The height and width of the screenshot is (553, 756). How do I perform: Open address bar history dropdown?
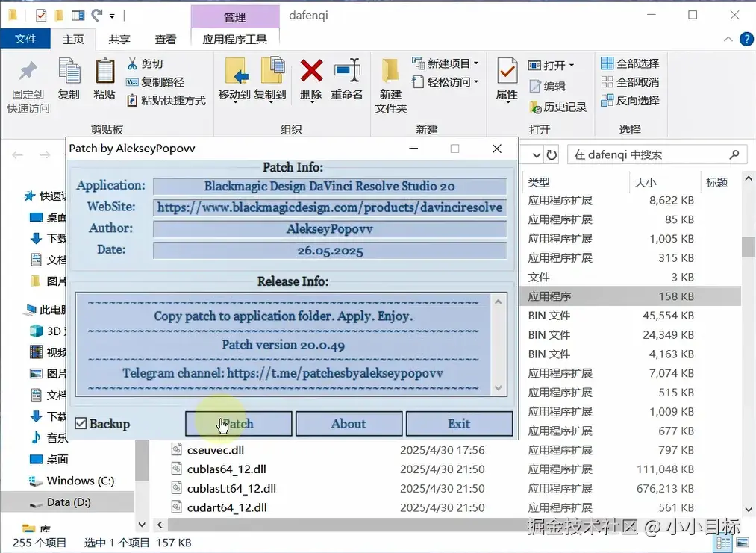537,154
